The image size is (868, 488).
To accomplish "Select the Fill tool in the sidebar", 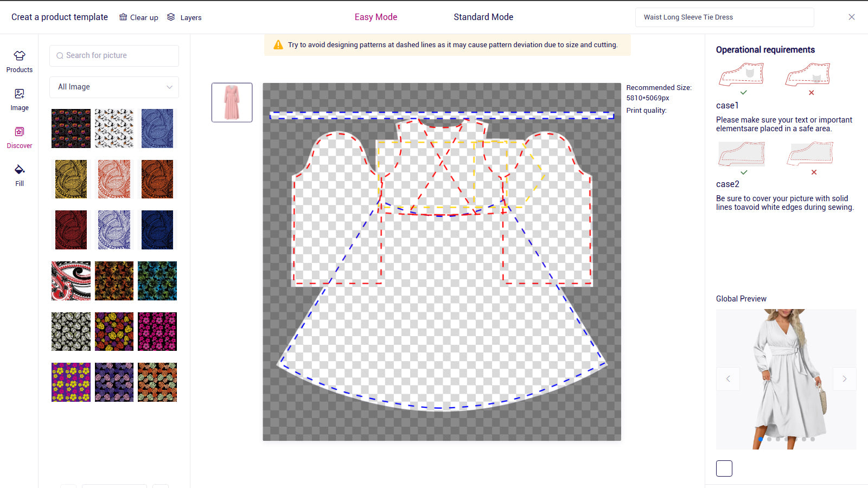I will click(19, 175).
